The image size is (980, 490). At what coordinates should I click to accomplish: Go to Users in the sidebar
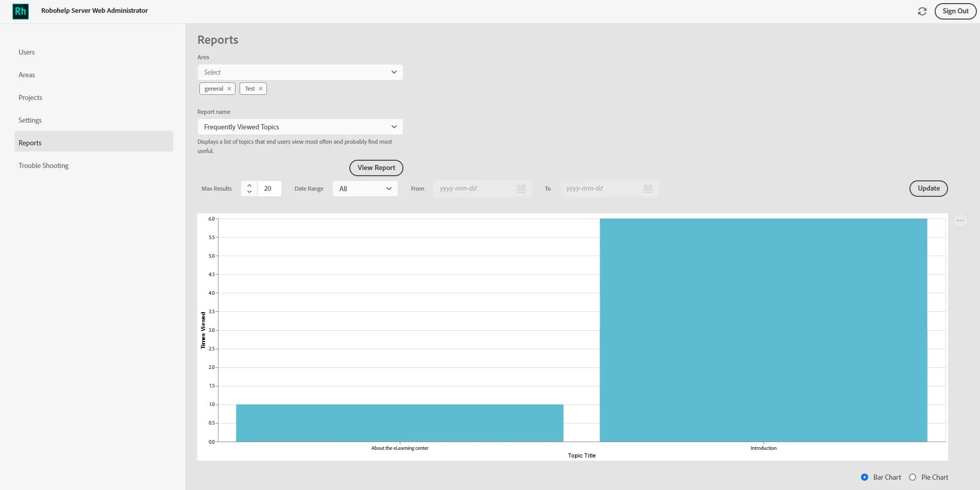point(27,52)
